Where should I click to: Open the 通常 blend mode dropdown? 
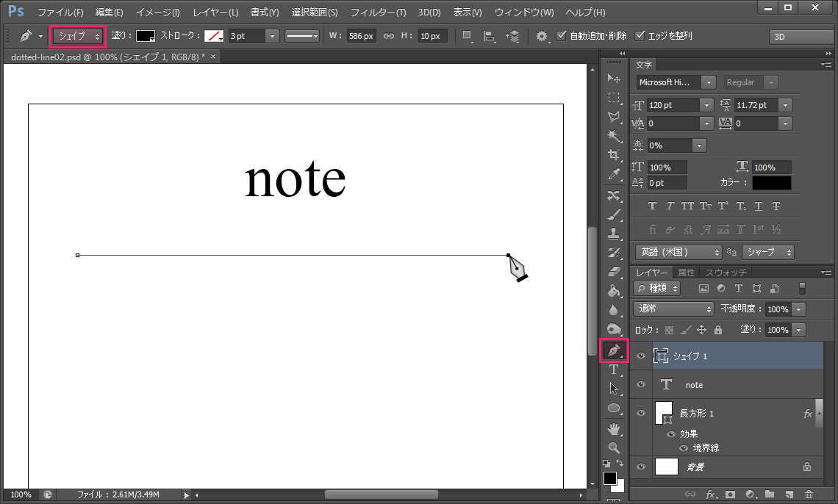pos(673,309)
